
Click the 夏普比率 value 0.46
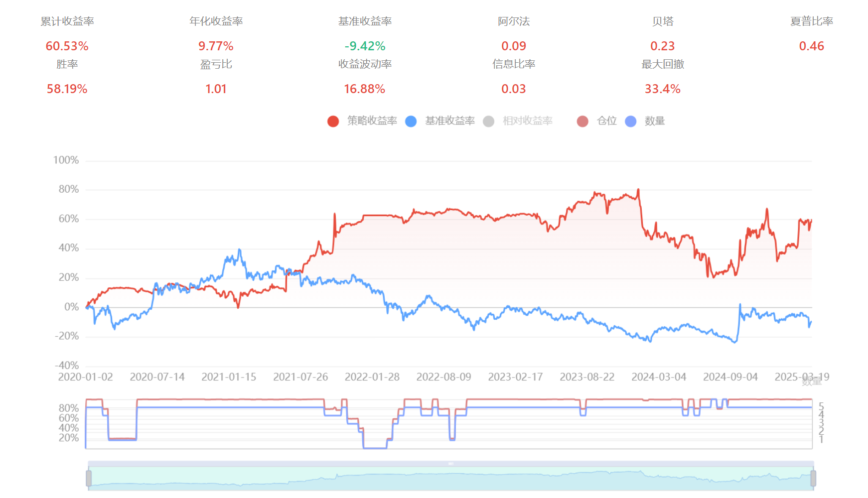click(811, 46)
